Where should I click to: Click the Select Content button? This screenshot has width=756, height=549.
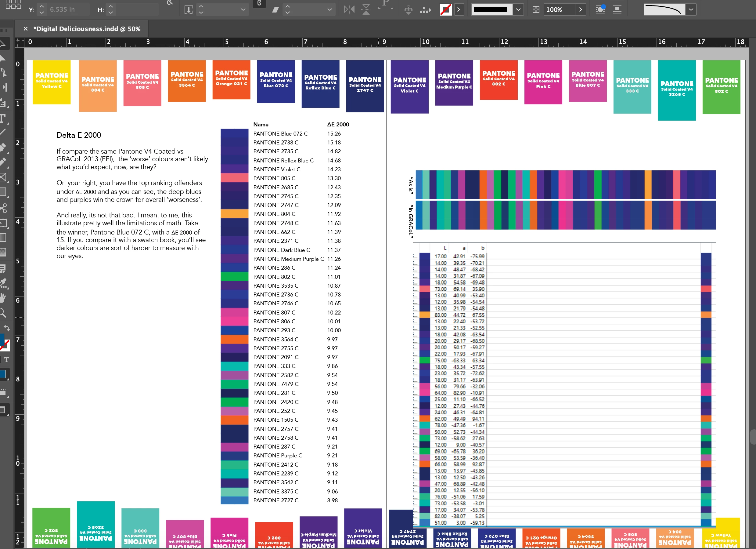[x=425, y=10]
